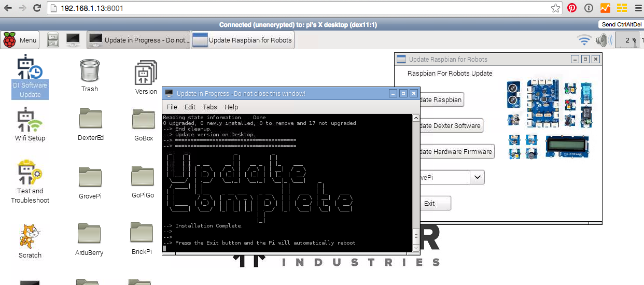Open the WiFi network tray icon
Image resolution: width=644 pixels, height=285 pixels.
(x=584, y=40)
